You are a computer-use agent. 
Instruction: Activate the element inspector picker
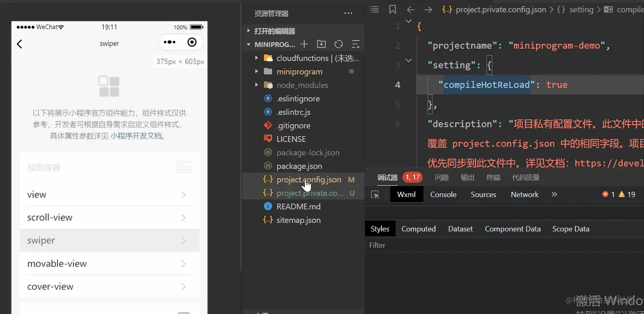click(375, 194)
